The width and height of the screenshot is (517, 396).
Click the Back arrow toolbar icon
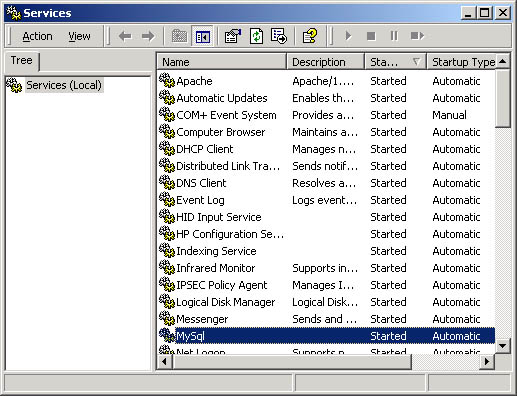[125, 36]
